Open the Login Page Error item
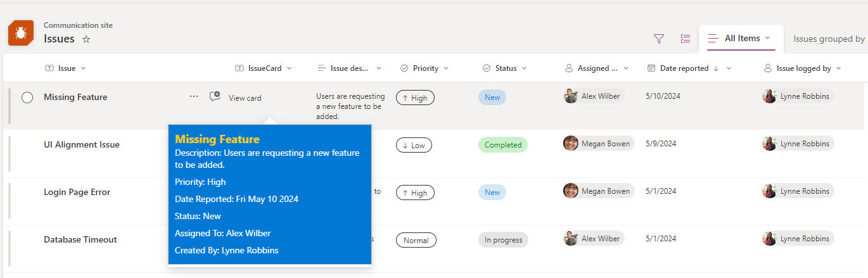 (x=77, y=192)
